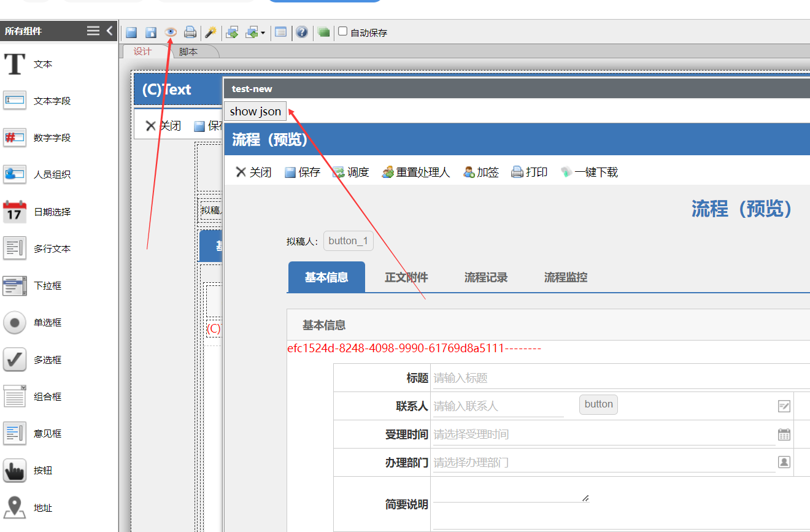Click the button in the 联系人 row
This screenshot has width=810, height=532.
tap(599, 404)
